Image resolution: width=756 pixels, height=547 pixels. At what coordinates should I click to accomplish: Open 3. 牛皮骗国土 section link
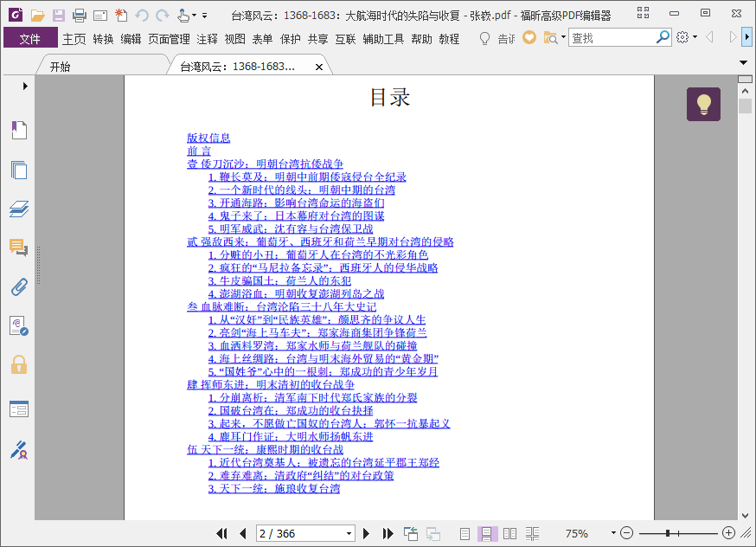[279, 280]
